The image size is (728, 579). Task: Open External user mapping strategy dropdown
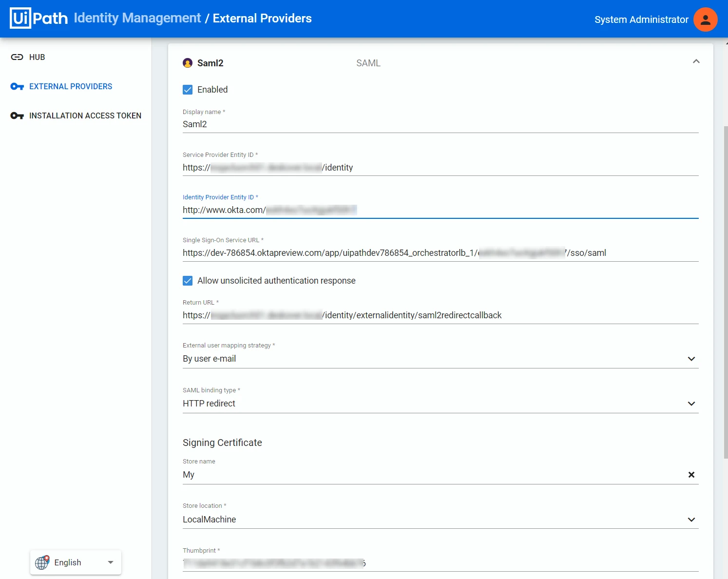coord(441,359)
